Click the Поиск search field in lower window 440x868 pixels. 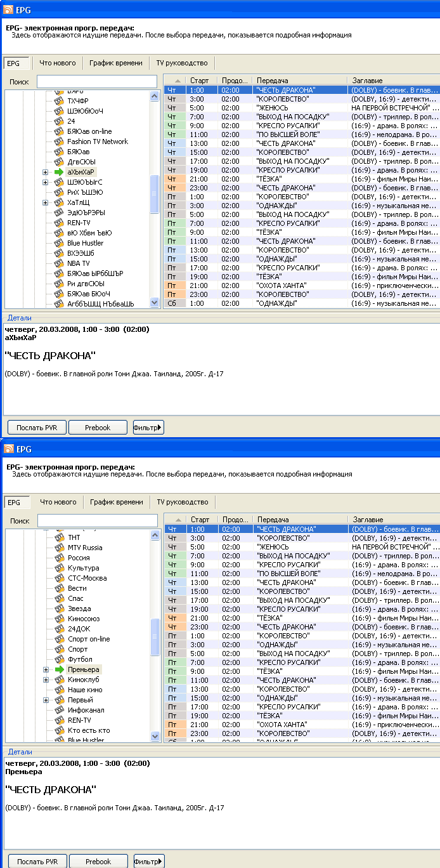pos(98,521)
